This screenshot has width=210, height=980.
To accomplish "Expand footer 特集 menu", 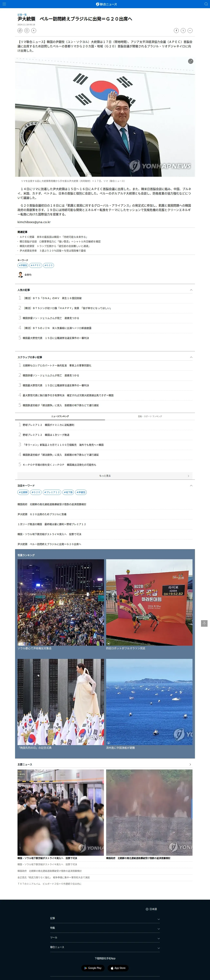I will tap(105, 928).
